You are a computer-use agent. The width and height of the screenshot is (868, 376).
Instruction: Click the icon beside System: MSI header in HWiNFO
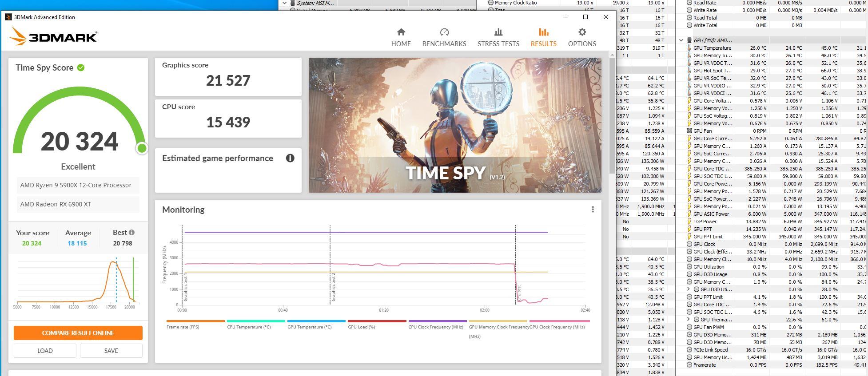click(293, 3)
